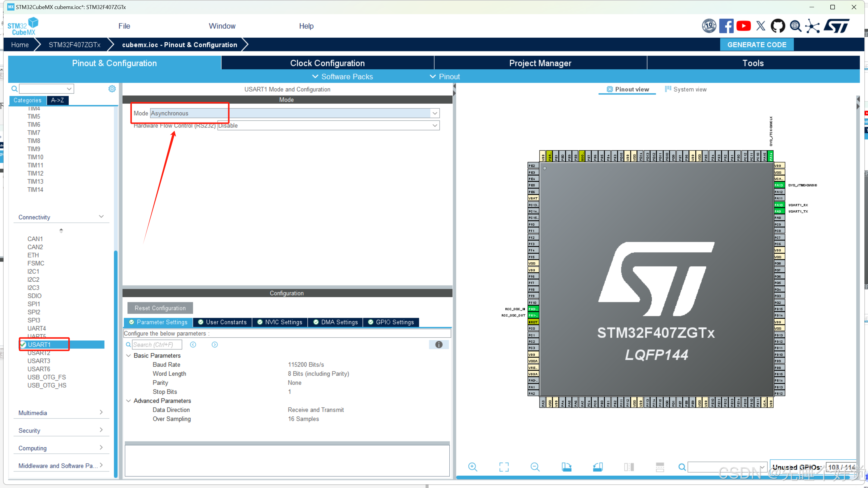Zoom out of the pinout view
The width and height of the screenshot is (868, 488).
pos(535,467)
